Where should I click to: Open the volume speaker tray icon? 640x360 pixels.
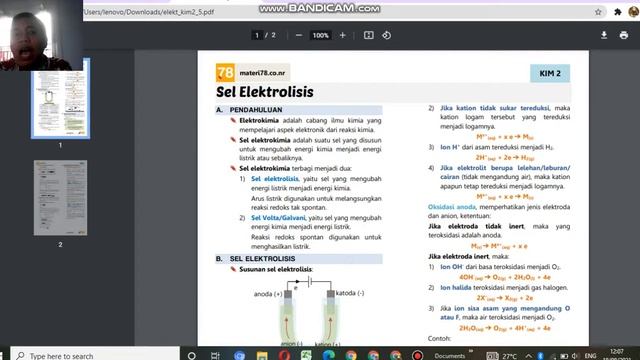576,356
